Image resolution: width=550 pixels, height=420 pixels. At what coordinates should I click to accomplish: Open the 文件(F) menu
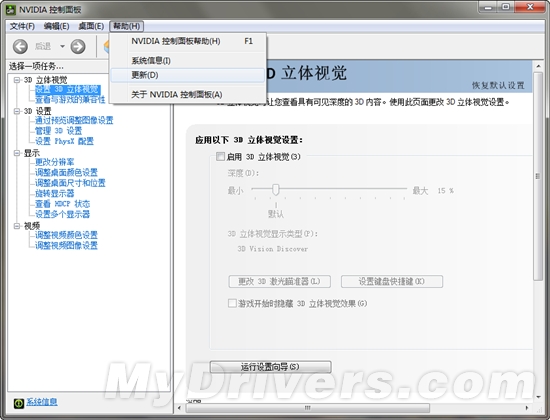[x=22, y=26]
